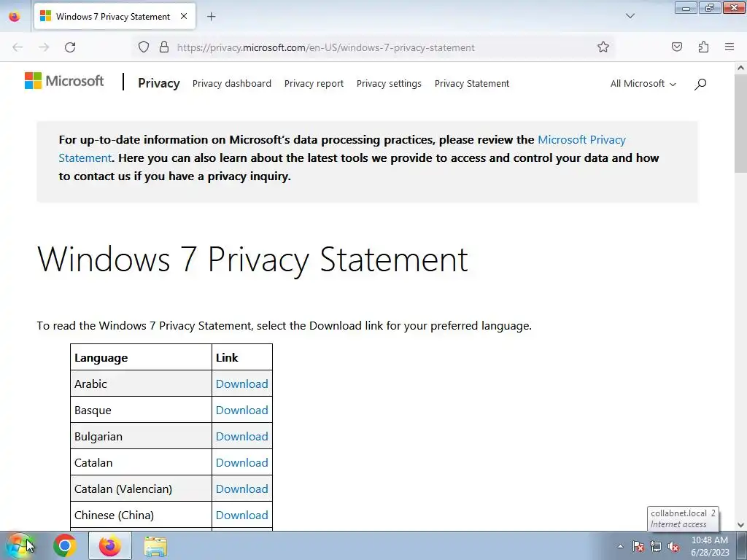Download the Arabic privacy statement
The width and height of the screenshot is (747, 560).
tap(241, 384)
